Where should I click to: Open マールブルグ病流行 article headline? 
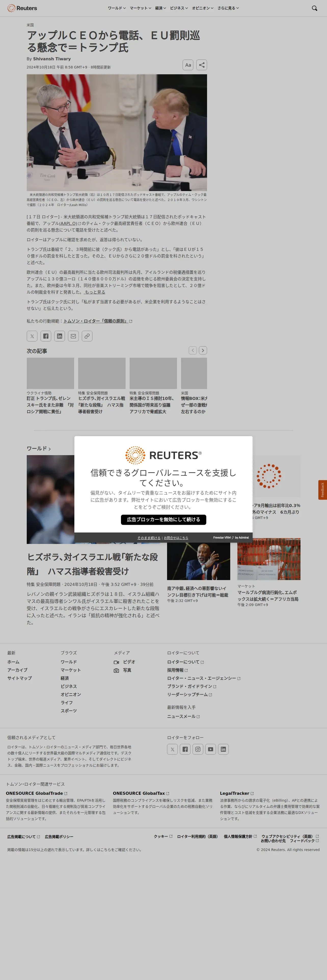pos(268,596)
